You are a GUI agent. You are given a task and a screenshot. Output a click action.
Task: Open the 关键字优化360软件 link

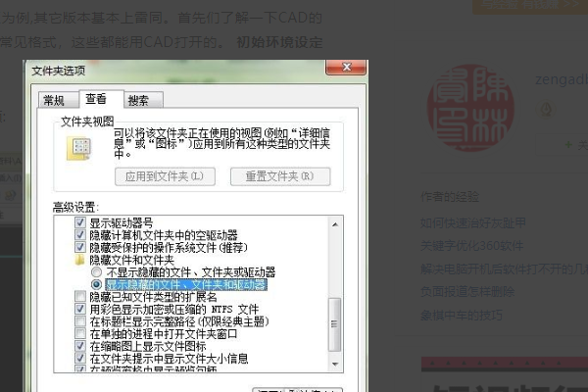point(471,246)
